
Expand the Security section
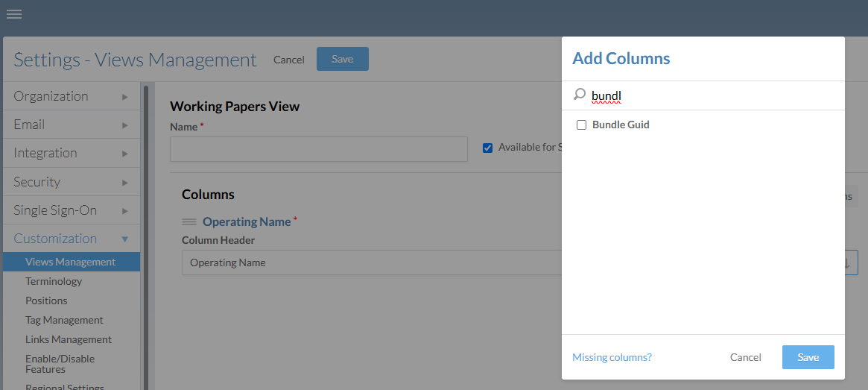71,182
